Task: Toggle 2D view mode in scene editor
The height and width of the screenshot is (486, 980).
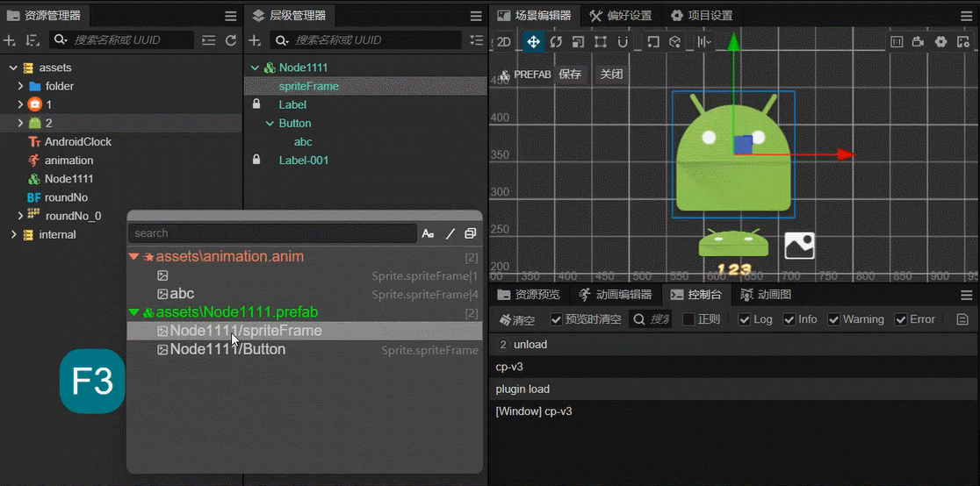Action: tap(504, 42)
